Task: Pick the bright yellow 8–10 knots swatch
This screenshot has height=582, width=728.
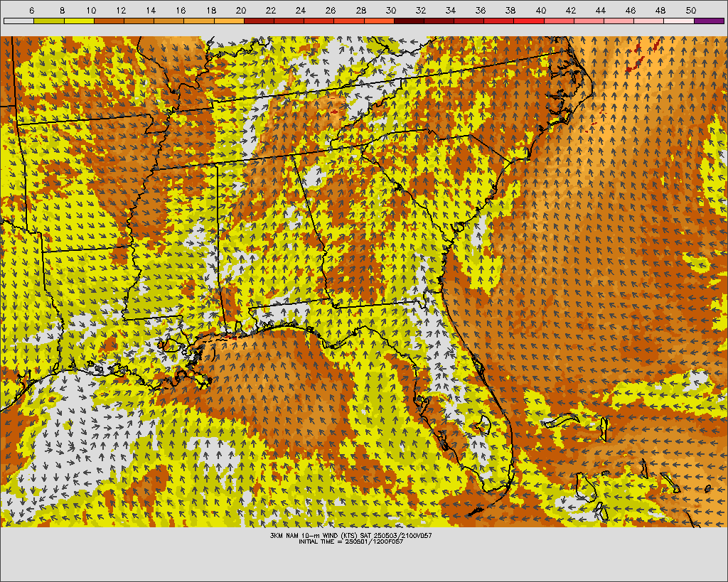Action: pos(79,21)
